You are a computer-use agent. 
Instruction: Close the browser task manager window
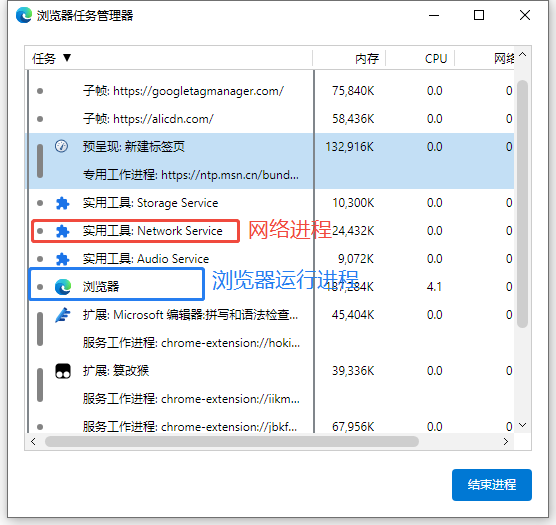(525, 15)
